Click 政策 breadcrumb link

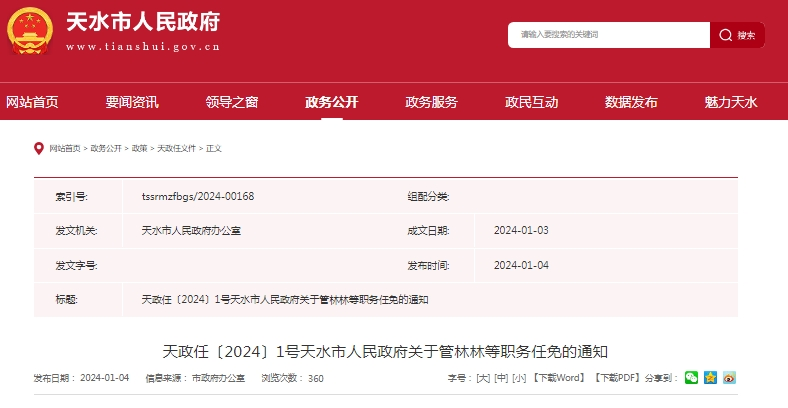[139, 148]
